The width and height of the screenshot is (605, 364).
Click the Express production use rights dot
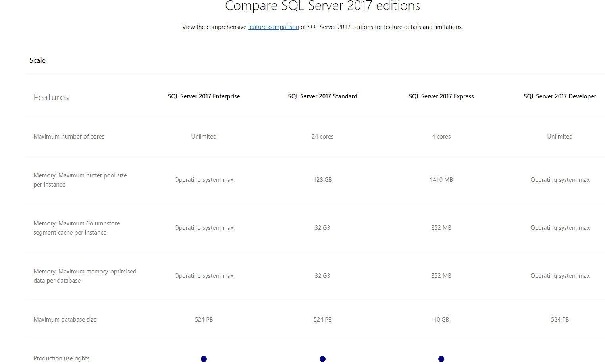[441, 359]
